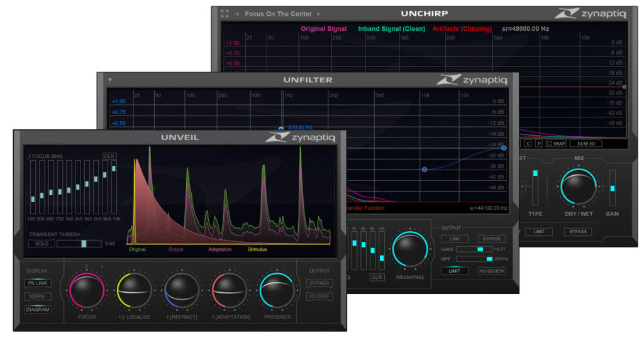
Task: Click the Output legend label in Unveil
Action: pyautogui.click(x=176, y=249)
